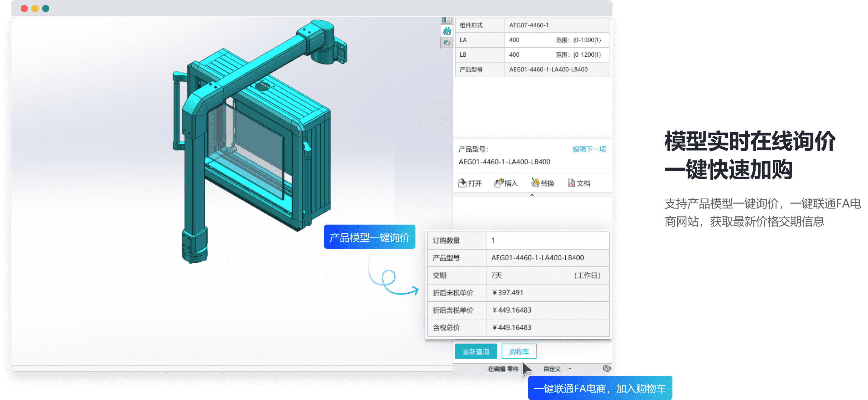Edit the LA value field showing 400
868x400 pixels.
514,40
